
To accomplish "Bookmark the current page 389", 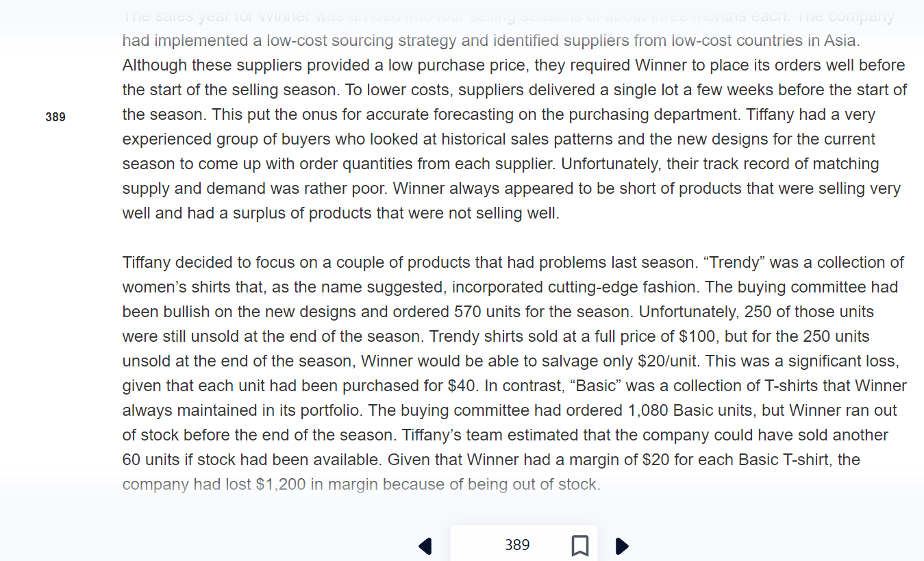I will coord(579,546).
